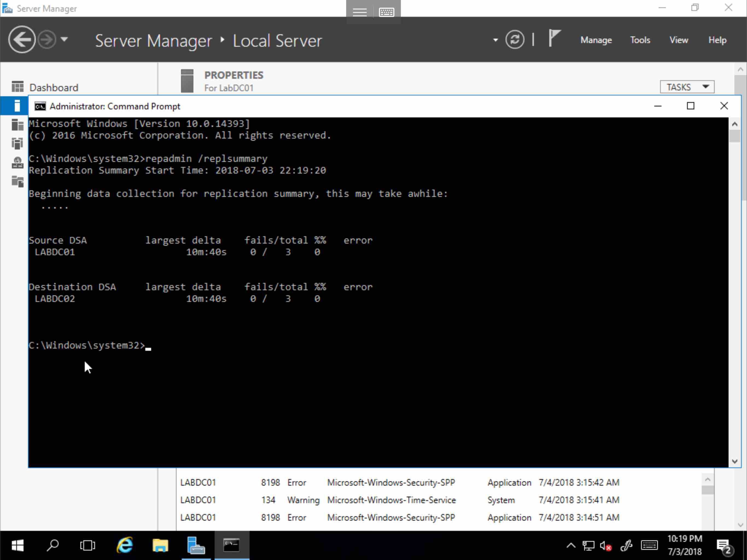The height and width of the screenshot is (560, 747).
Task: Open the View menu
Action: (679, 40)
